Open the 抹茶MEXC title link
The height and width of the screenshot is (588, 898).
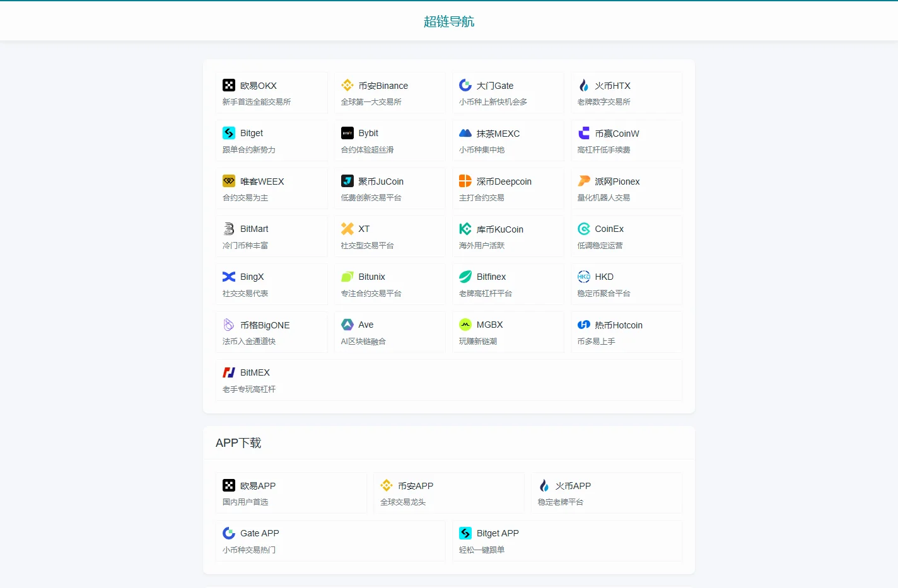pos(498,134)
